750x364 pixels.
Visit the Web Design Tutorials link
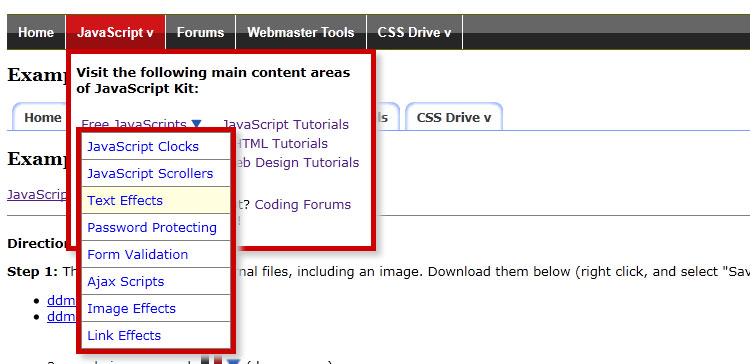pos(295,163)
